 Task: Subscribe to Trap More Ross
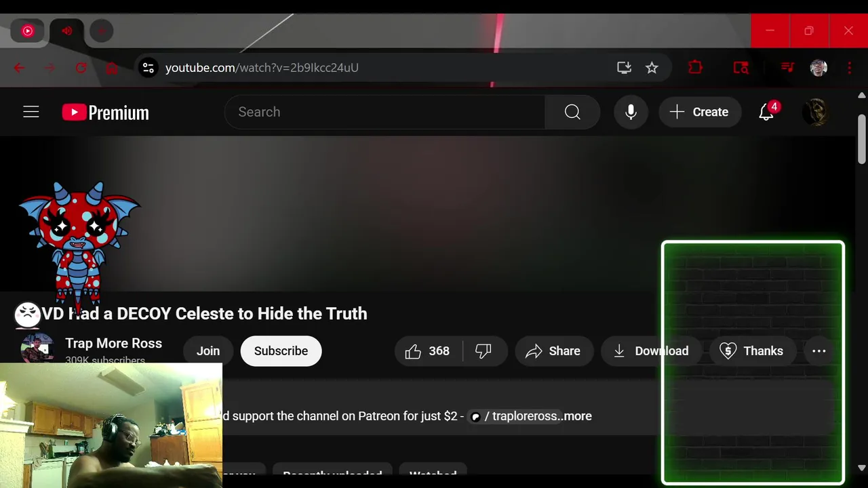pos(281,350)
